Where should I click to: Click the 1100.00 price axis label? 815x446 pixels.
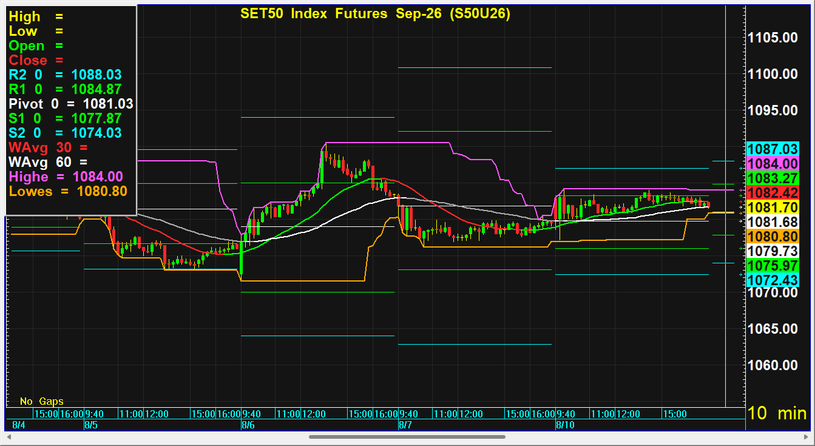click(x=772, y=74)
